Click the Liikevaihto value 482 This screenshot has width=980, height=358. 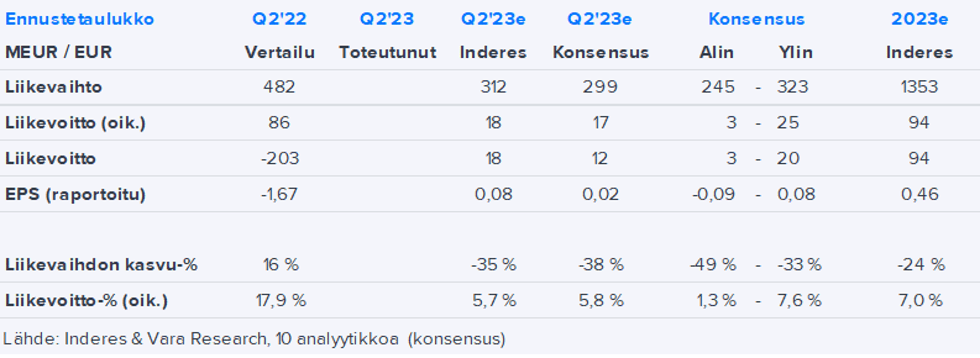(x=279, y=87)
